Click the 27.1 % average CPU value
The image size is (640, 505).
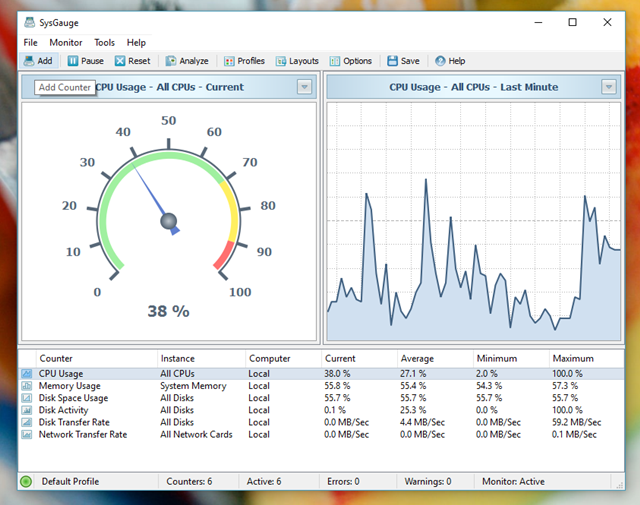tap(413, 374)
